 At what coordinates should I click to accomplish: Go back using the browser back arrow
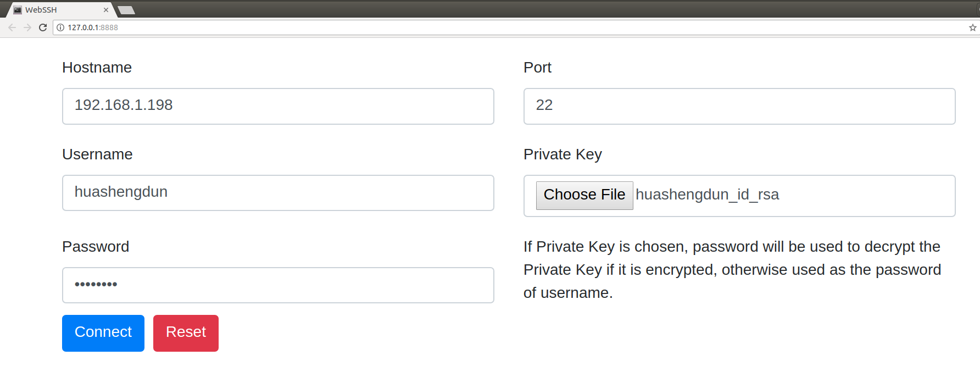coord(12,27)
